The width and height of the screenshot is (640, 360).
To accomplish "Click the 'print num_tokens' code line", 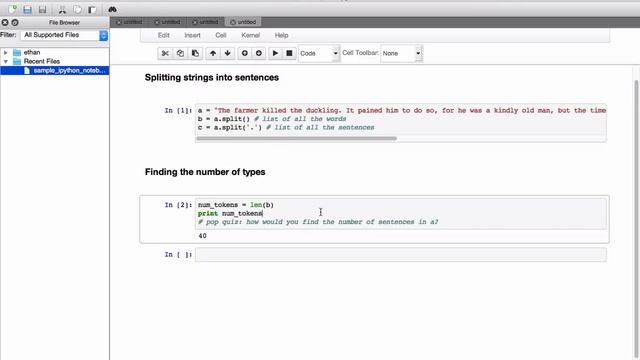I will click(230, 213).
